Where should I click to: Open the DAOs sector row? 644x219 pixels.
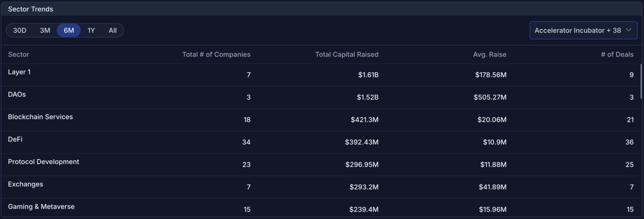(17, 95)
